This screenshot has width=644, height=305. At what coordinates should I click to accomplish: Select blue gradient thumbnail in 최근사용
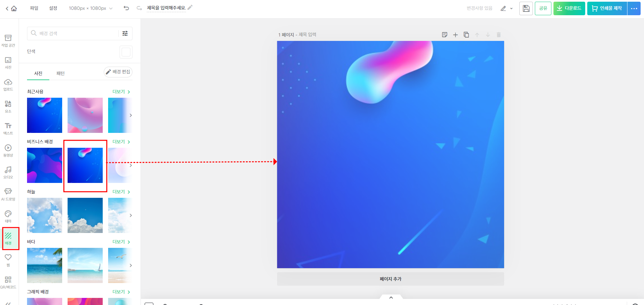[45, 115]
